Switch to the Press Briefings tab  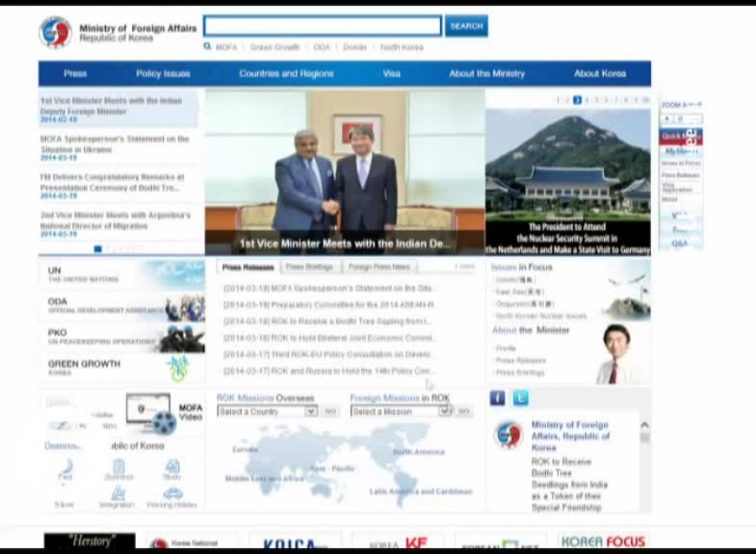pyautogui.click(x=309, y=267)
